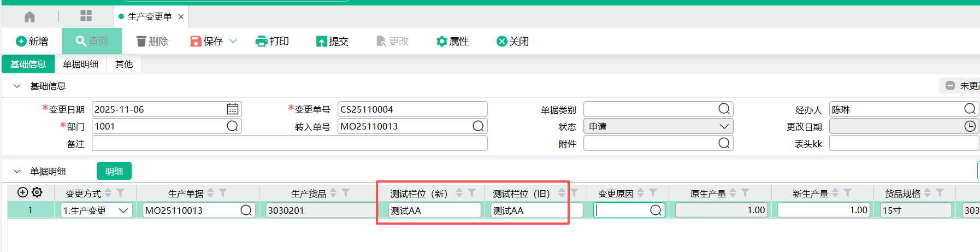Screen dimensions: 980x252
Task: Open 变更方式 dropdown in row 1
Action: [123, 210]
